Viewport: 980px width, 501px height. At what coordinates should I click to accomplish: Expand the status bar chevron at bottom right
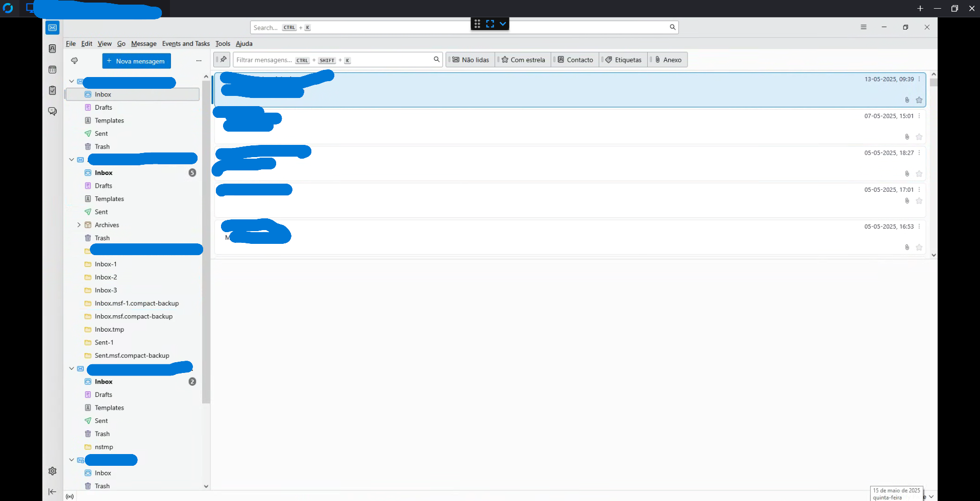[x=932, y=496]
